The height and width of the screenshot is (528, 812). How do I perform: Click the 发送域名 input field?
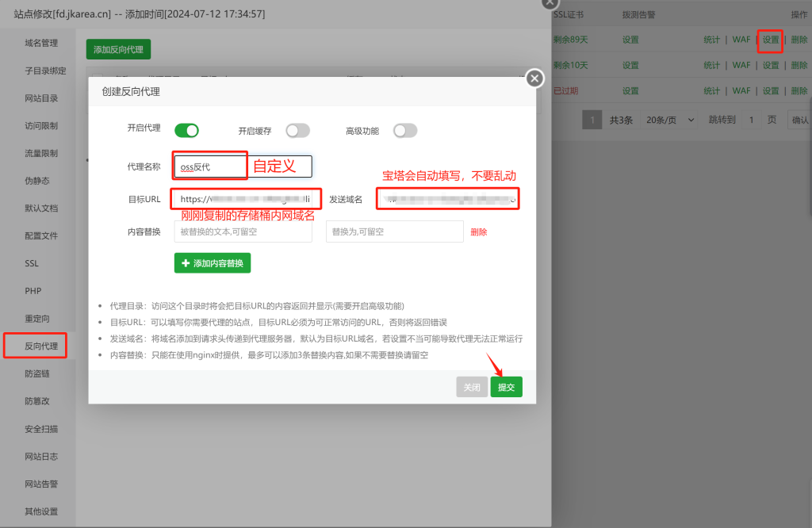point(447,199)
